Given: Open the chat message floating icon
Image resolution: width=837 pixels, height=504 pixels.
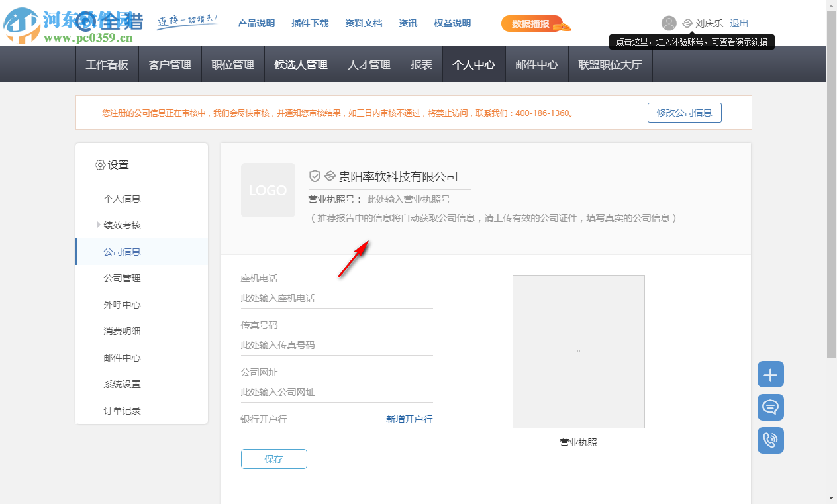Looking at the screenshot, I should pyautogui.click(x=771, y=407).
